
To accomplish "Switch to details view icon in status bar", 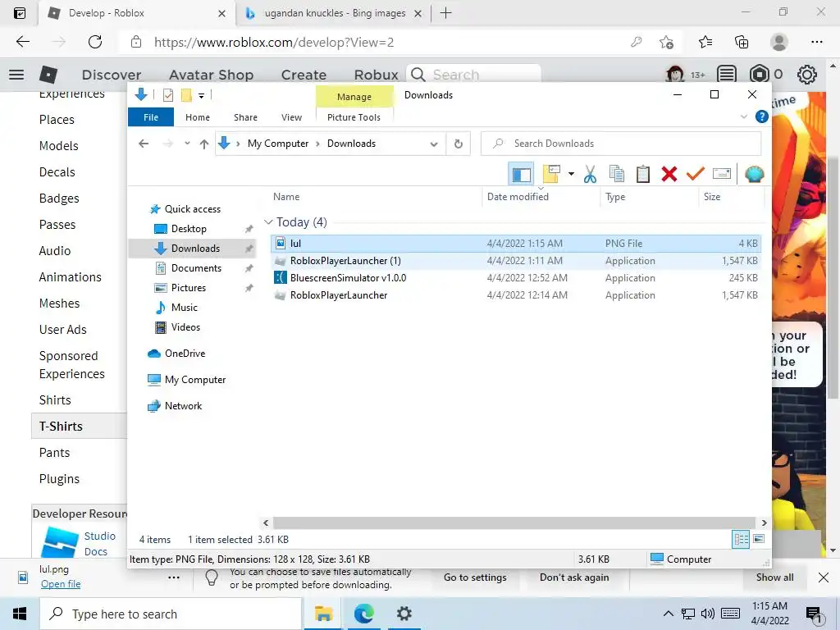I will tap(741, 540).
